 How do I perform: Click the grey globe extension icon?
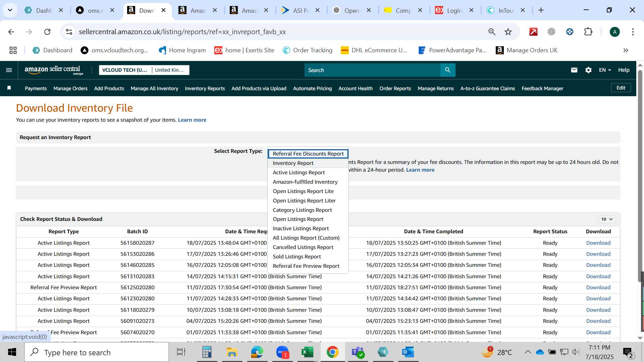(x=551, y=32)
